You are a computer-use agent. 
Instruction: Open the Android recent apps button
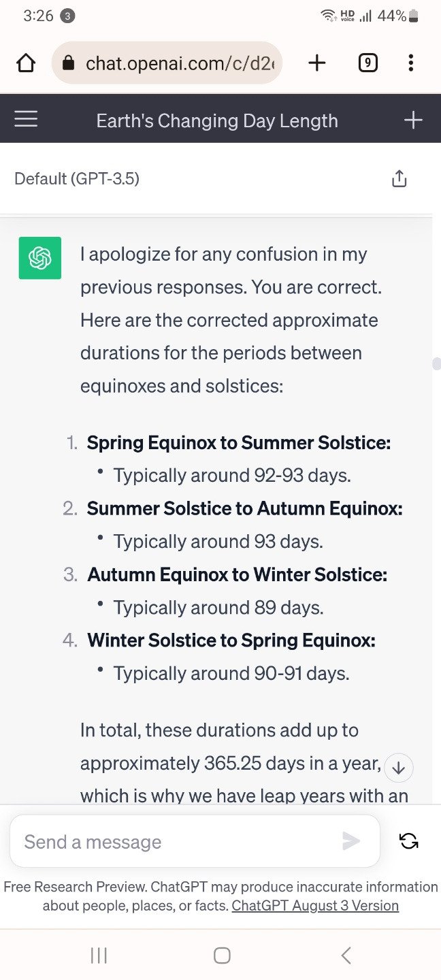click(99, 955)
